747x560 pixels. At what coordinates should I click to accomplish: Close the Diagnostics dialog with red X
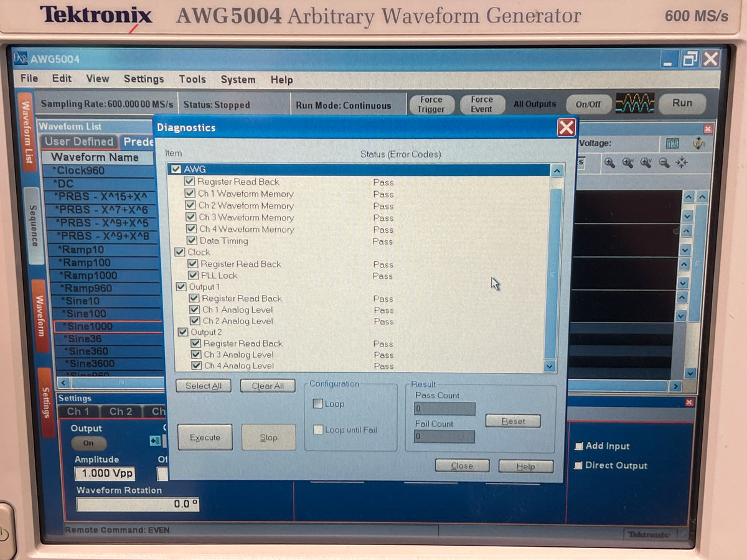(566, 128)
